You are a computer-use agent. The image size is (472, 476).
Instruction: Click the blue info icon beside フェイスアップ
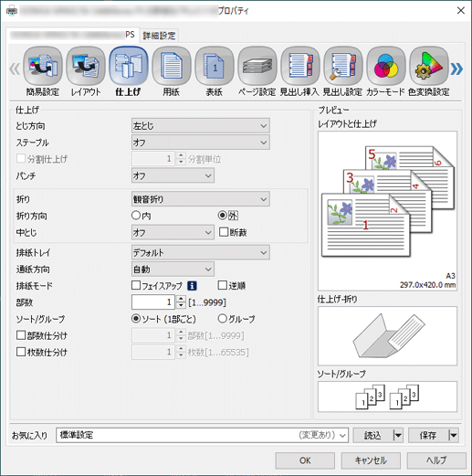192,286
